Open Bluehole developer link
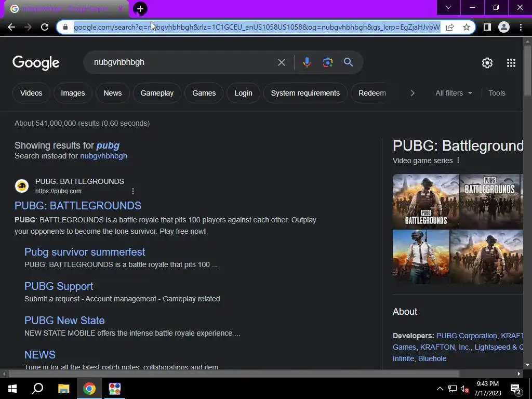Image resolution: width=532 pixels, height=399 pixels. click(432, 358)
